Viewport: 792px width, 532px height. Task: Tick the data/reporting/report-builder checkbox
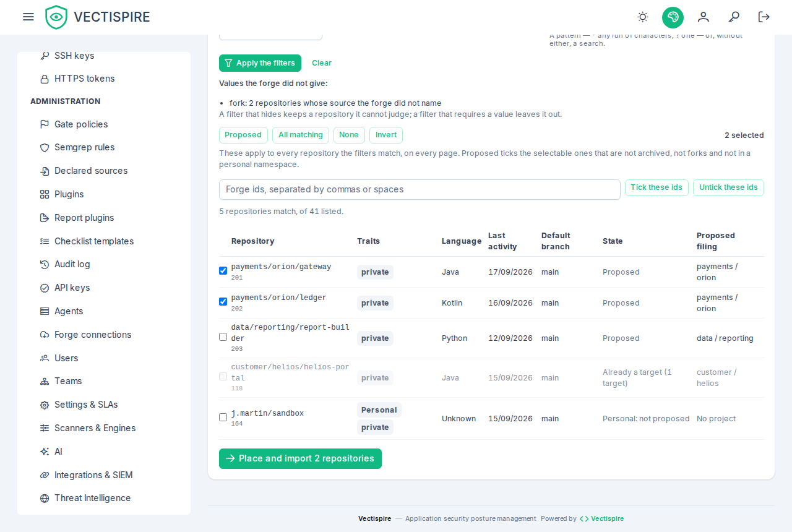pos(223,337)
